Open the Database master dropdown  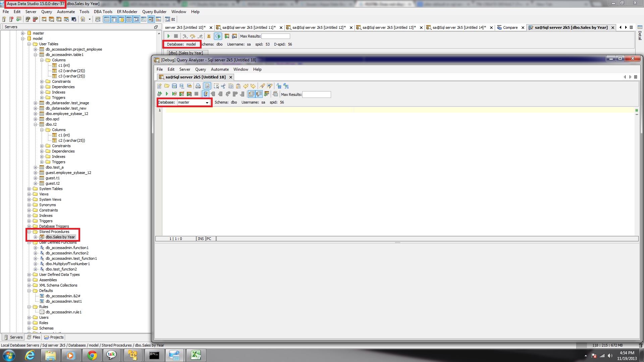[x=207, y=103]
